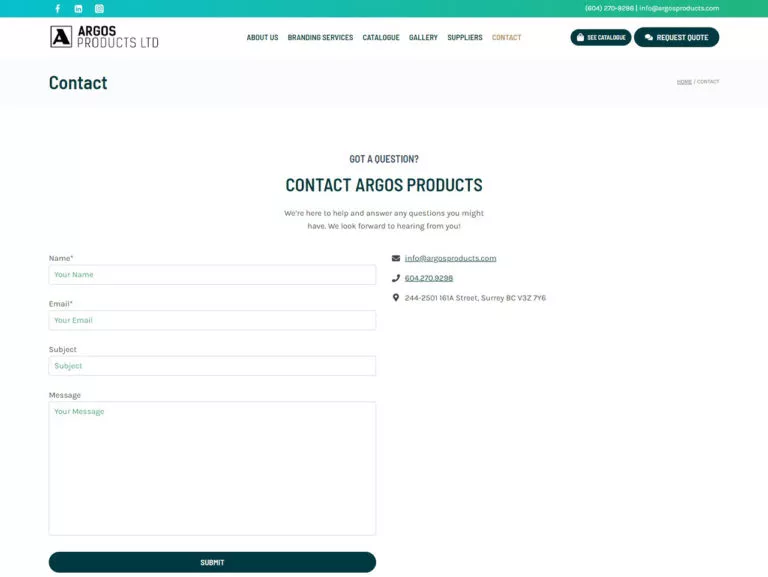Click the Argos Products Ltd logo
This screenshot has width=768, height=577.
[x=104, y=37]
